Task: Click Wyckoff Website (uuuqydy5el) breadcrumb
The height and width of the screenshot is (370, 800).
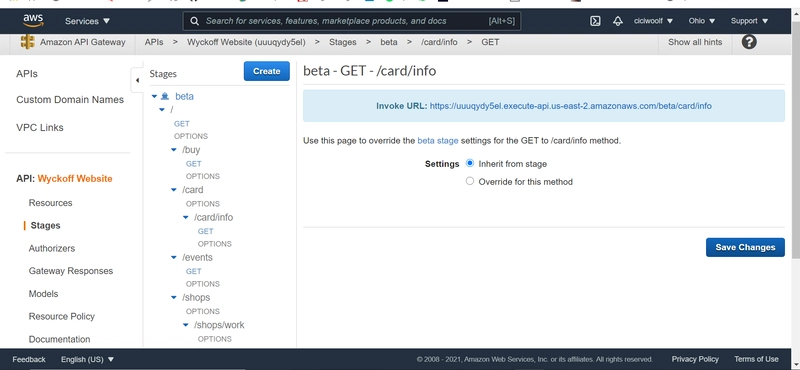Action: coord(246,42)
